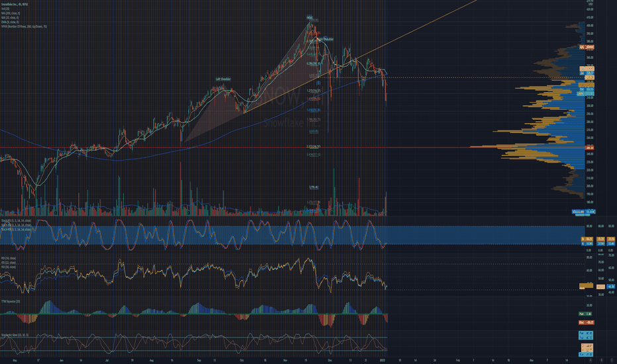This screenshot has width=617, height=364.
Task: Click the red price label on the axis
Action: [589, 148]
